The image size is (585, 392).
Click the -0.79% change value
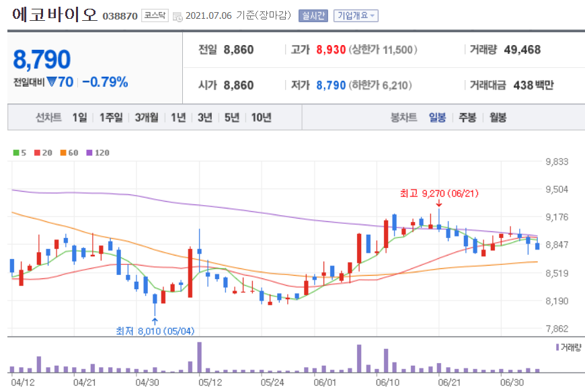(x=105, y=81)
